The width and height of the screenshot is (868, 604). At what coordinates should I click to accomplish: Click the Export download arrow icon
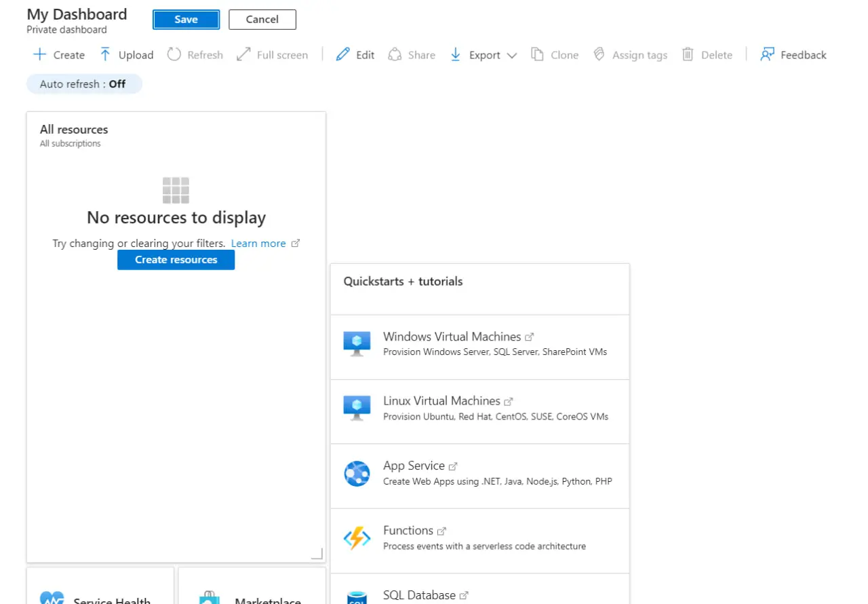(x=456, y=55)
